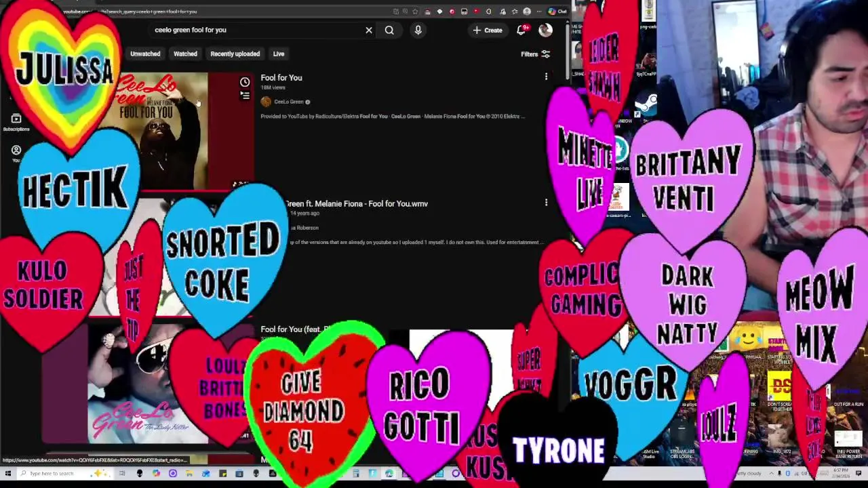Open the YouTube account avatar menu

pyautogui.click(x=545, y=30)
